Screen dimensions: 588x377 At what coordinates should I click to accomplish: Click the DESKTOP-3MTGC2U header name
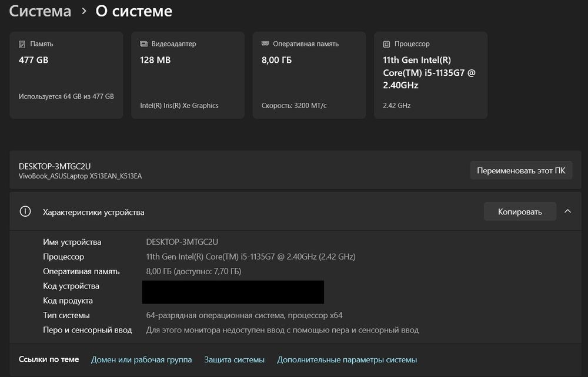coord(55,166)
